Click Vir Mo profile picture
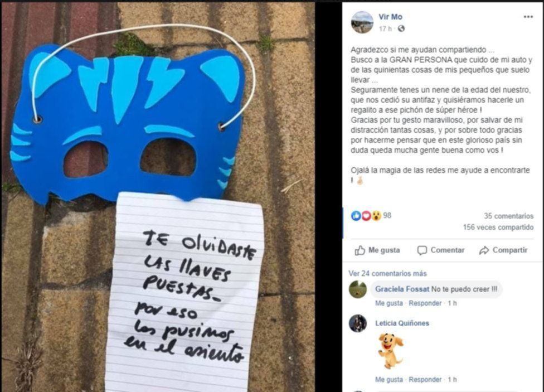Viewport: 544px width, 392px height. [x=362, y=22]
